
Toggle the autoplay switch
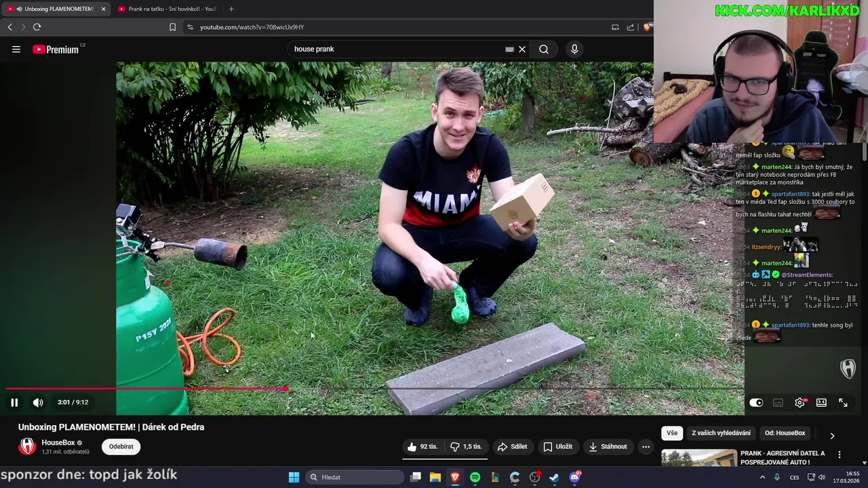click(756, 403)
